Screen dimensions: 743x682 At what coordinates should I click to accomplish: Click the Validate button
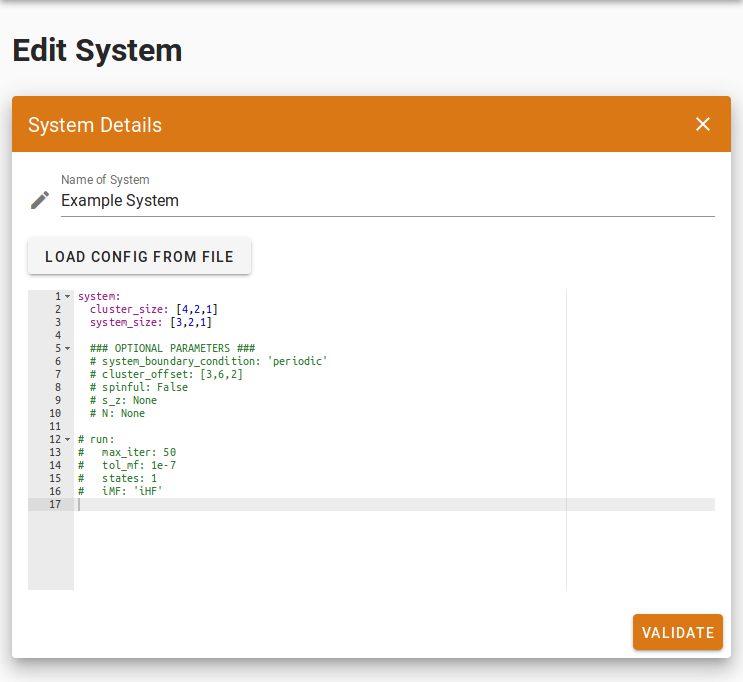(x=678, y=632)
